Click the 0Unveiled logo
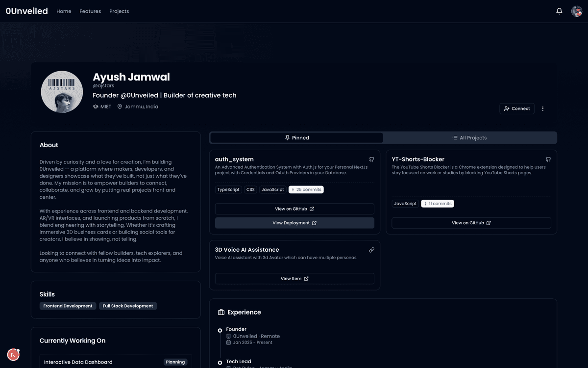This screenshot has width=588, height=368. (x=27, y=11)
